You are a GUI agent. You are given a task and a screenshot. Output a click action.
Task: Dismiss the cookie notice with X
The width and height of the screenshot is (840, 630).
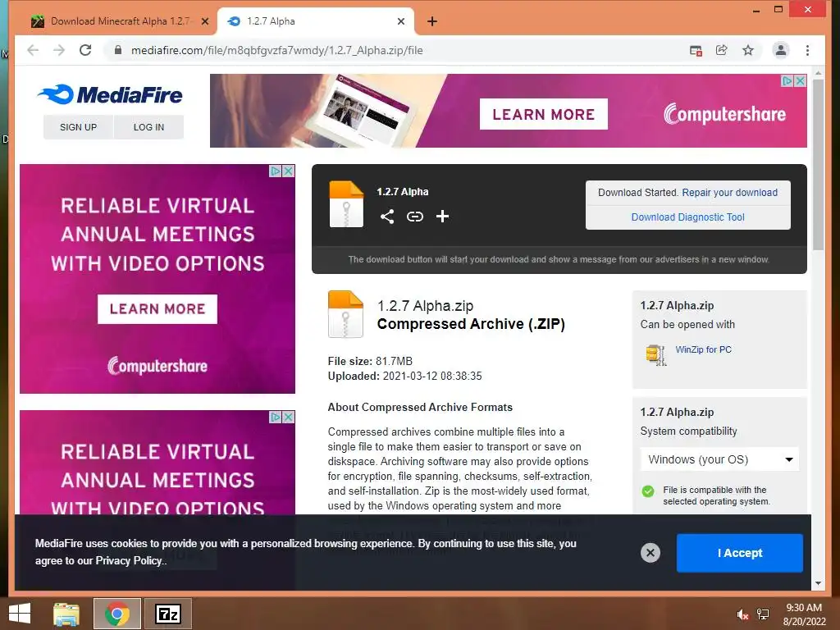pos(651,553)
